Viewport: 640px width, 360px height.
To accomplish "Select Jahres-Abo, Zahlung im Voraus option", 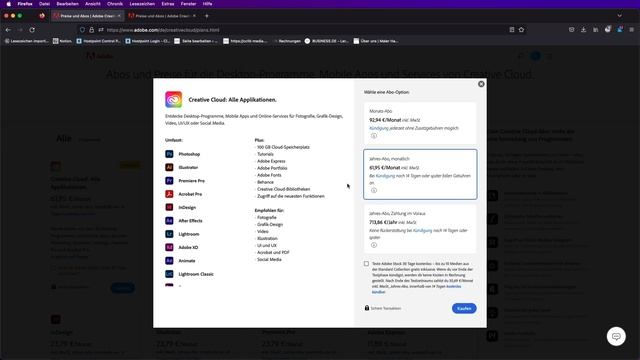I will pyautogui.click(x=420, y=229).
